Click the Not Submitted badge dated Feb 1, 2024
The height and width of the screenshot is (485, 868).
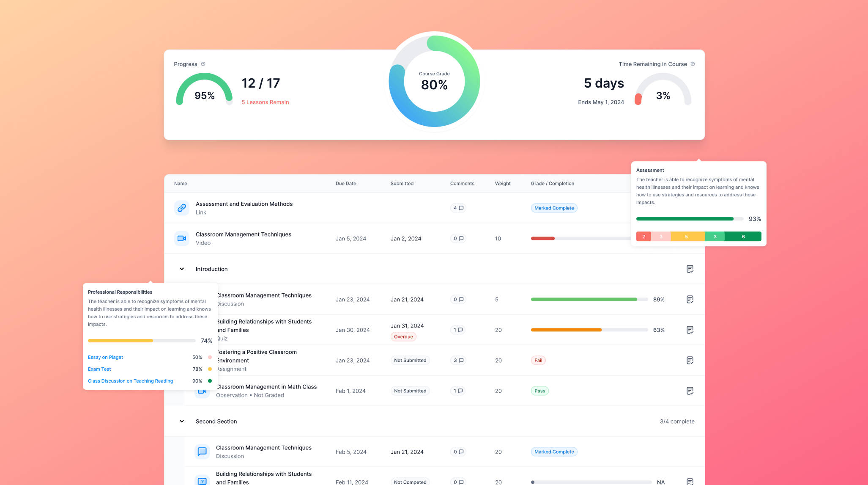coord(410,391)
